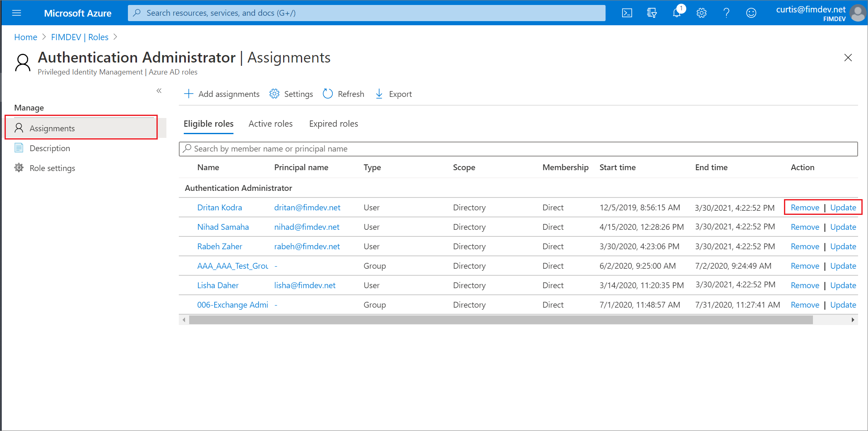Update Rabeh Zaher's assignment
The image size is (868, 431).
coord(843,246)
